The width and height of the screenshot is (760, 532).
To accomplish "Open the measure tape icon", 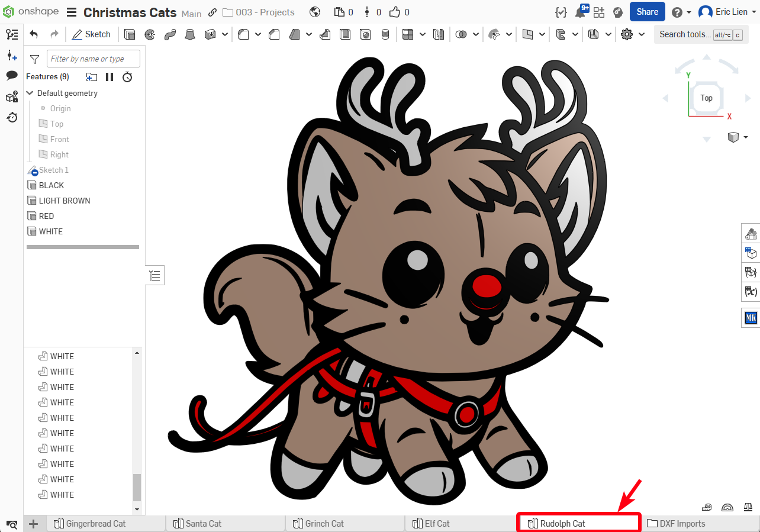I will click(x=707, y=507).
